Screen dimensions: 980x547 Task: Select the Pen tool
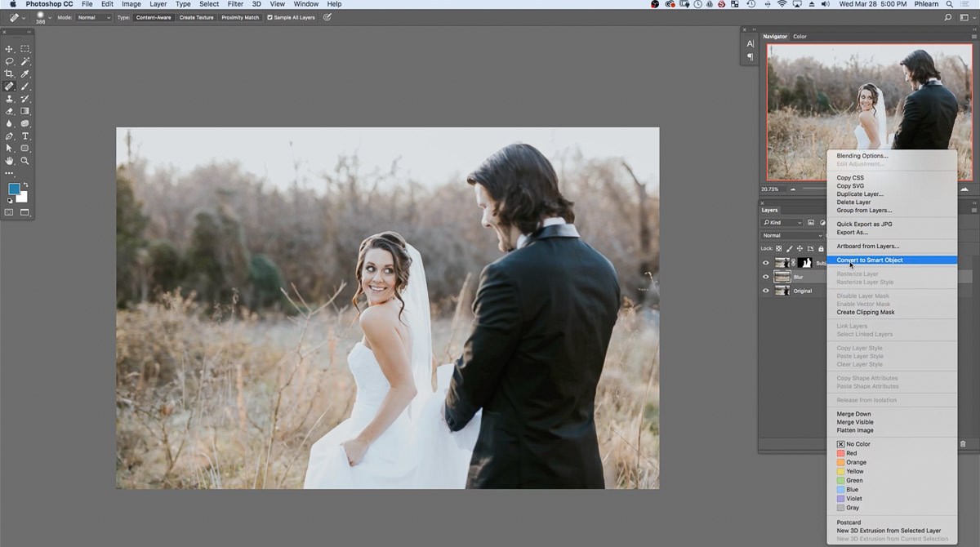tap(10, 136)
